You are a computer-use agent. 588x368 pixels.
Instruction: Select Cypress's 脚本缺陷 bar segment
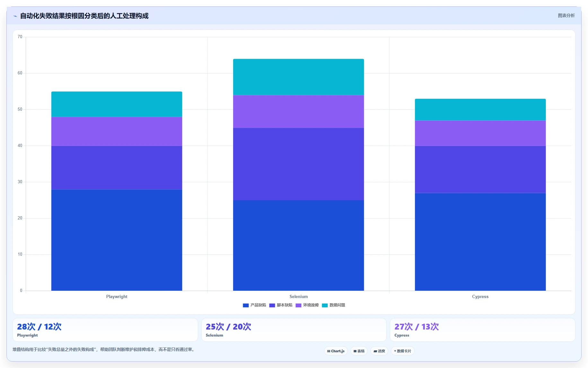[x=480, y=169]
